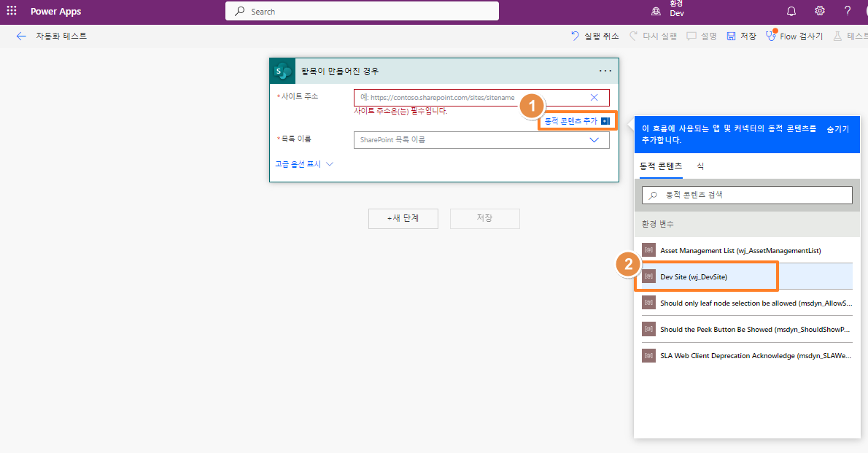Select Asset Management List variable

(747, 250)
